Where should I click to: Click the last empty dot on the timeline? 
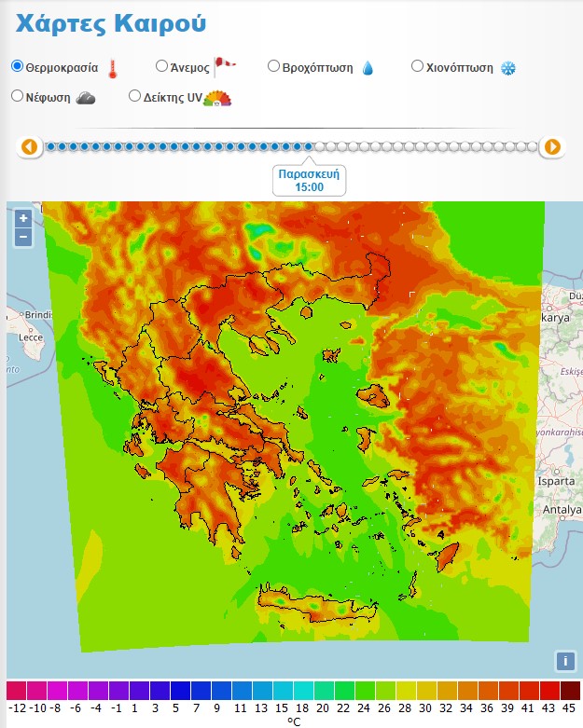(532, 146)
